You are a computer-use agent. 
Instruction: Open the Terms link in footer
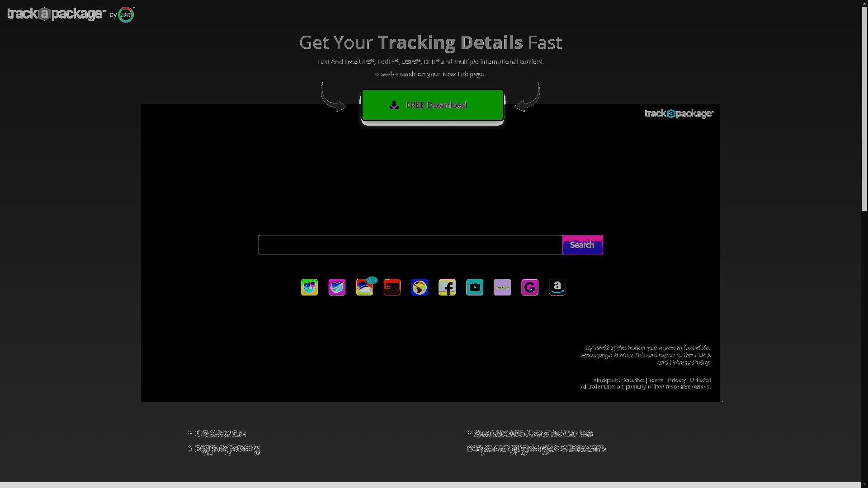point(656,380)
